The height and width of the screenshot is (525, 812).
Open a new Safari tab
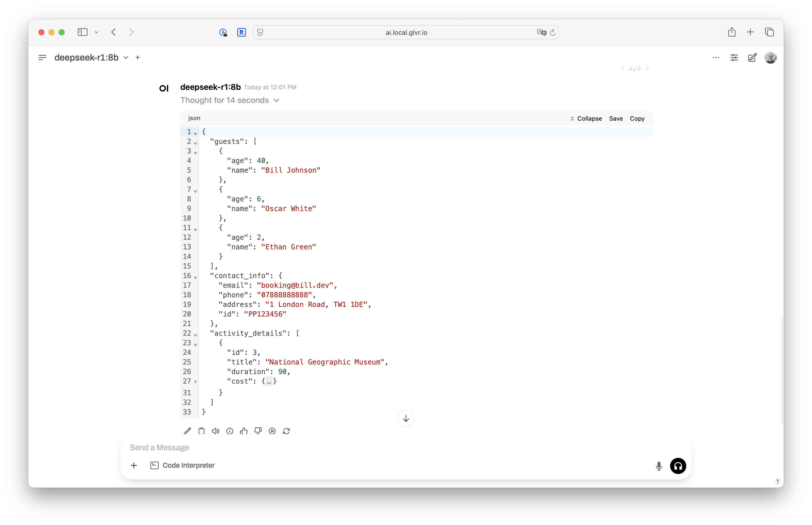pos(750,32)
